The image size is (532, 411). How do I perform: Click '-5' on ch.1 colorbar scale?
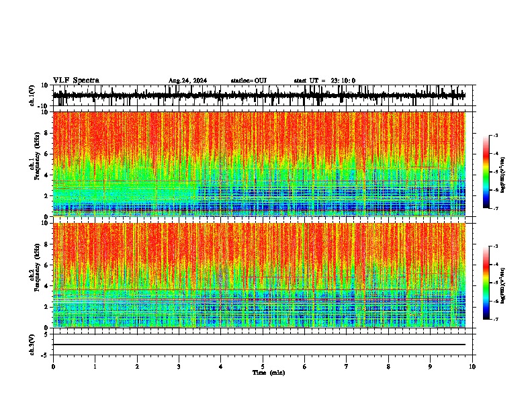tap(496, 172)
